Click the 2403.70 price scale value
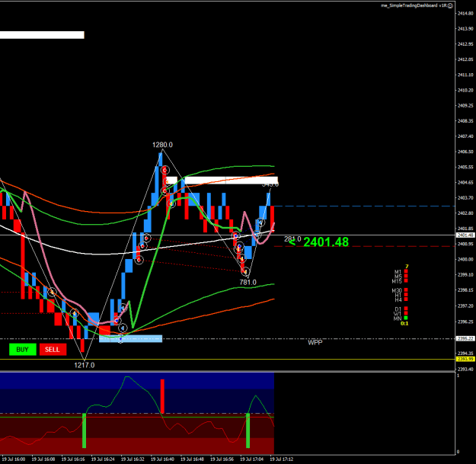This screenshot has height=464, width=476. point(465,197)
